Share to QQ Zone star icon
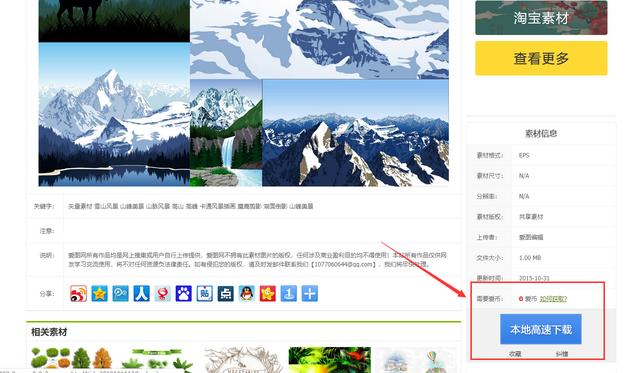This screenshot has width=640, height=373. 99,293
